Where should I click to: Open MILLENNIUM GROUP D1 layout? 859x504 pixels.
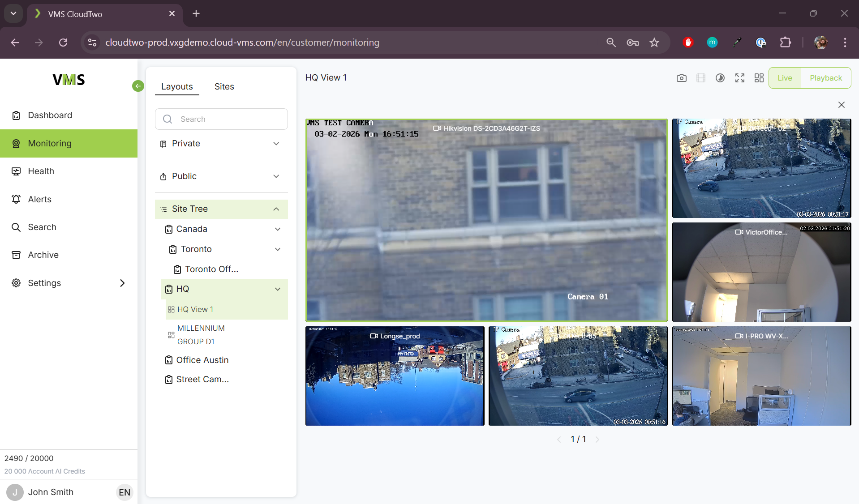tap(201, 335)
